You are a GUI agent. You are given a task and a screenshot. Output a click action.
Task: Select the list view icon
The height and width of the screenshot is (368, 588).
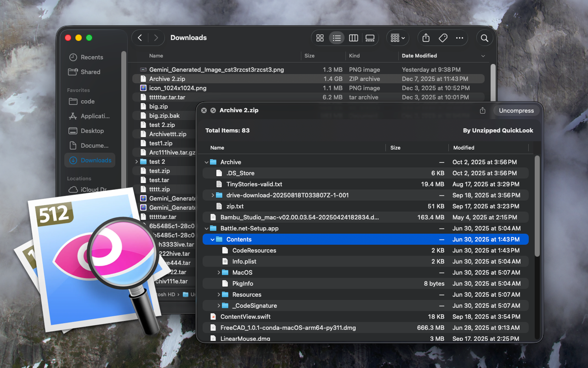click(337, 38)
